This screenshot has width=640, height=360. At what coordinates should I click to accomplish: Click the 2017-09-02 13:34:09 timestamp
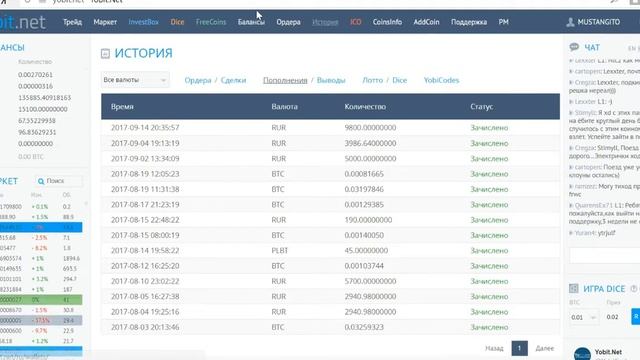pos(145,158)
